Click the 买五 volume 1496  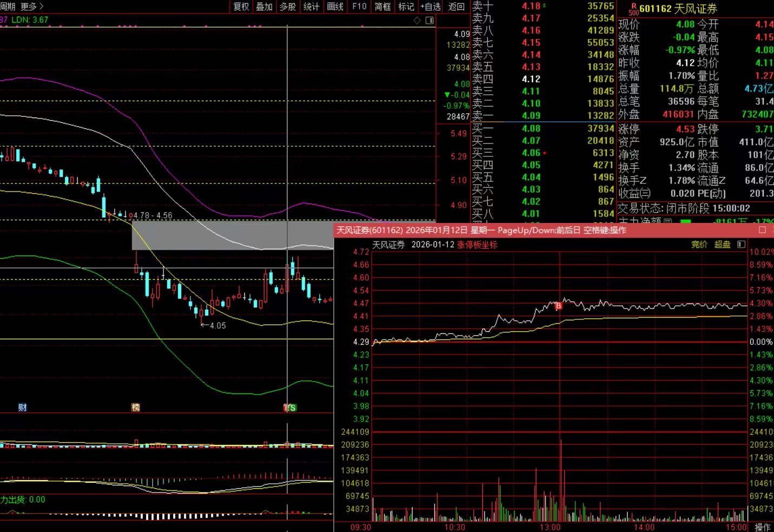click(x=603, y=177)
